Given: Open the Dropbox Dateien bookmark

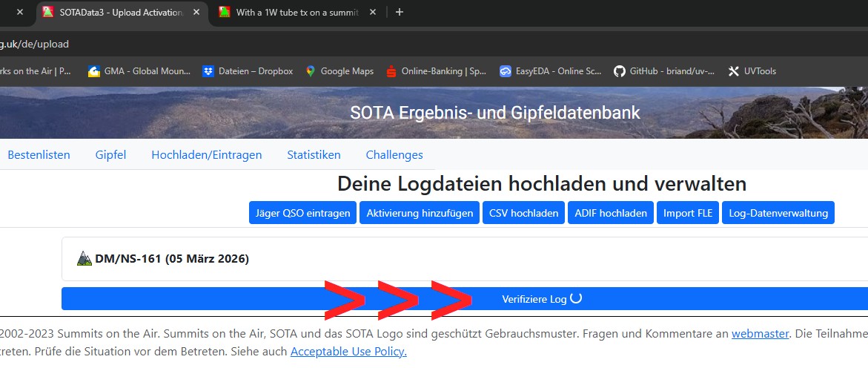Looking at the screenshot, I should tap(248, 71).
